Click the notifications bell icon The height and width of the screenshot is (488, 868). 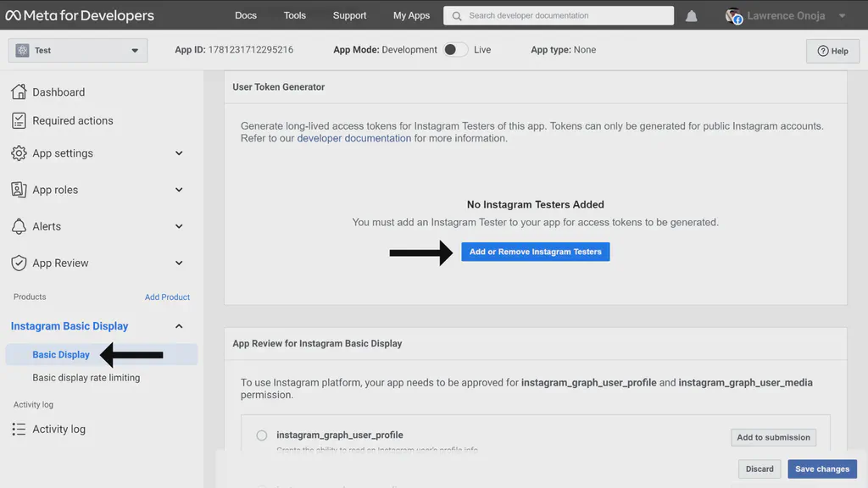click(x=692, y=16)
